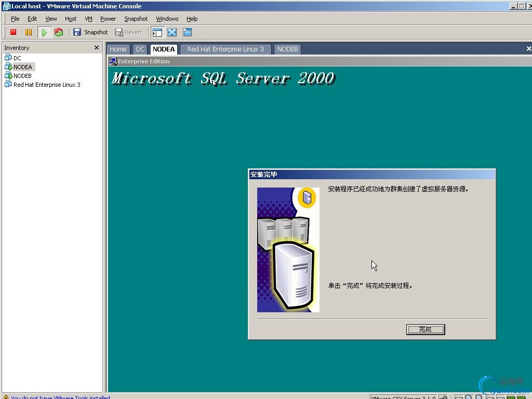Click the Microsoft SQL Server 2000 banner text

click(223, 78)
